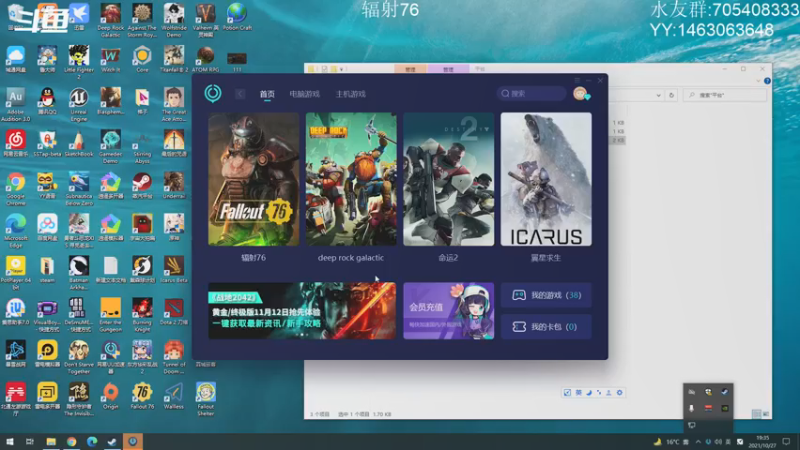The image size is (800, 450).
Task: Open Potion Craft desktop shortcut
Action: tap(237, 17)
